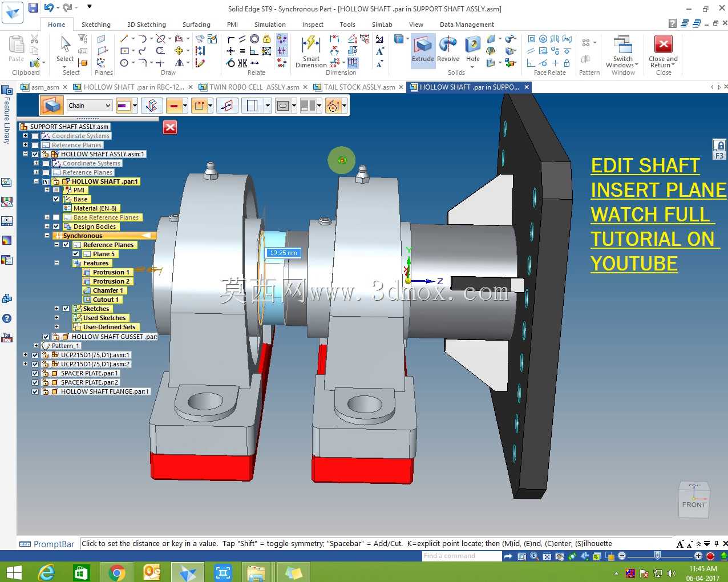
Task: Click zoom in plus at slider end
Action: 698,556
